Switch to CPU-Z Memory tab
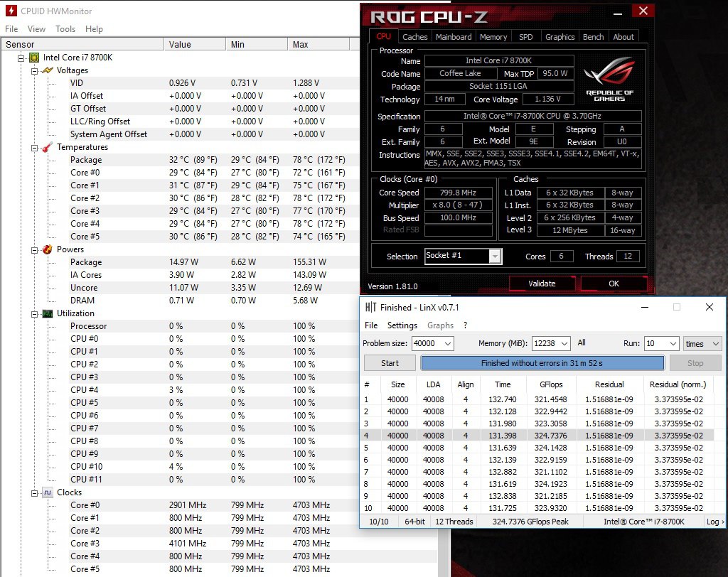This screenshot has width=728, height=577. point(493,37)
